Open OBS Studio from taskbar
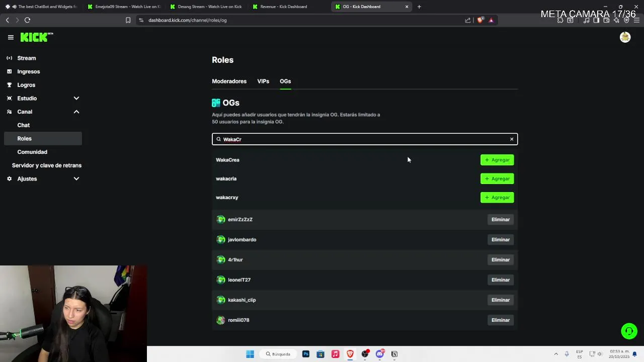 pos(365,354)
